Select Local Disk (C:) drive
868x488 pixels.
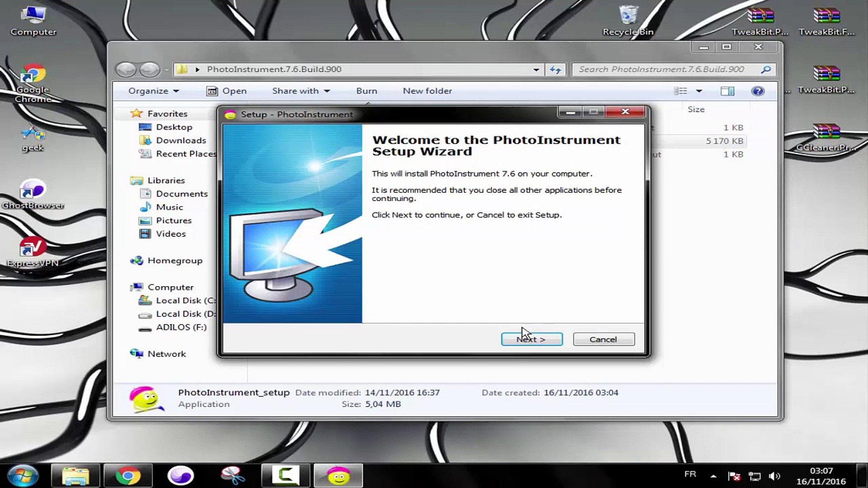[x=186, y=300]
